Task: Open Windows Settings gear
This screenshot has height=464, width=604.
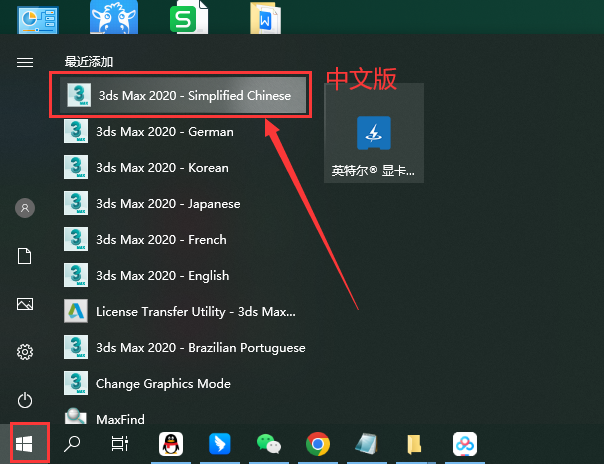Action: click(x=25, y=352)
